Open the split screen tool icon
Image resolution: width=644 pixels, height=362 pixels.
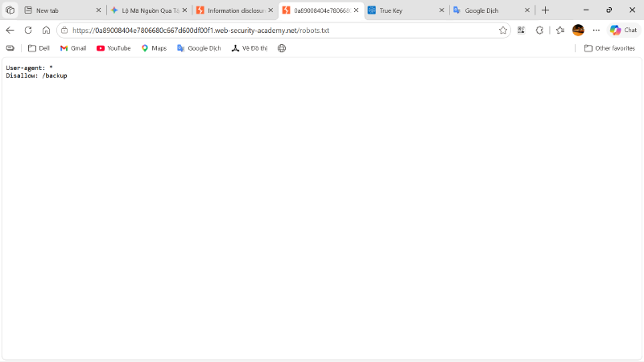[x=521, y=30]
